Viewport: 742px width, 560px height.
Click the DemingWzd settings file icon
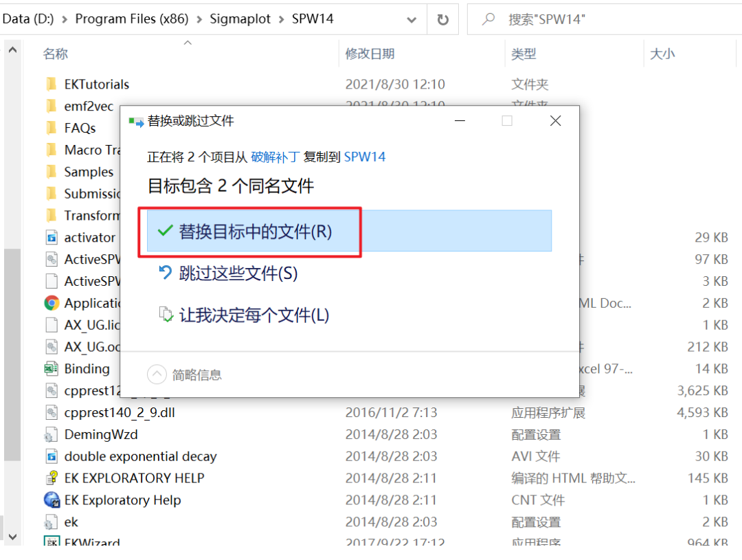coord(51,434)
